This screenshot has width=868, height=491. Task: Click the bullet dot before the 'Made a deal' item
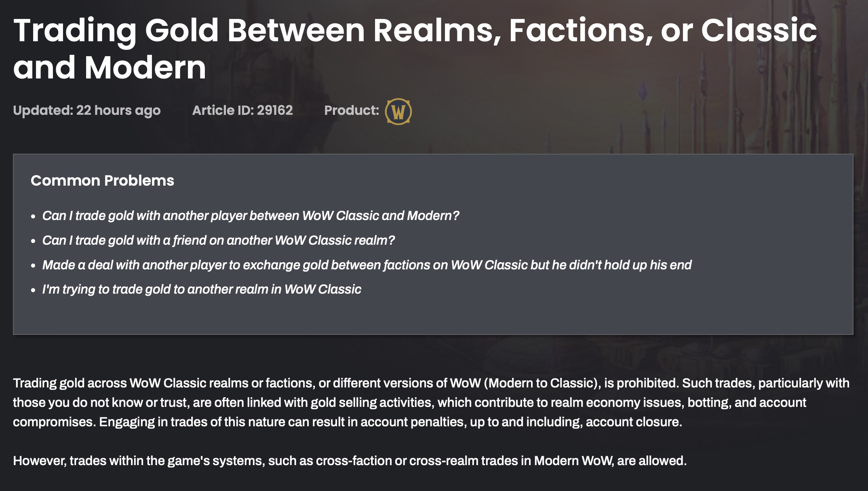click(34, 266)
